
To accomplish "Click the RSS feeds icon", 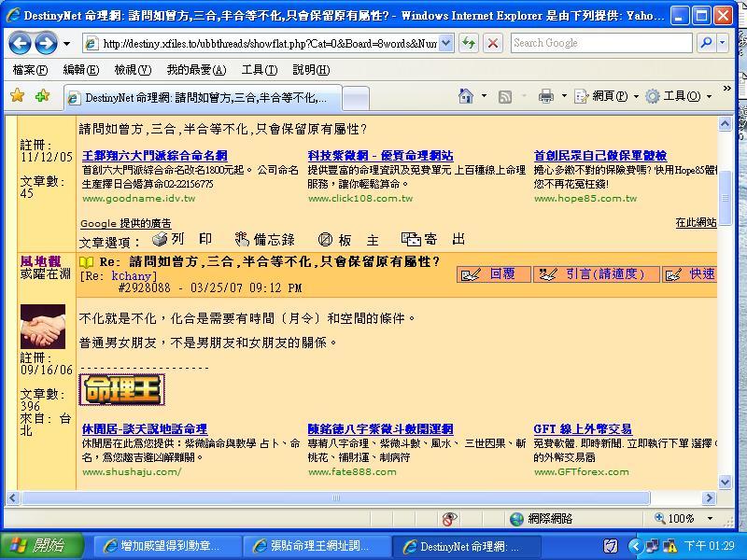I will coord(505,96).
